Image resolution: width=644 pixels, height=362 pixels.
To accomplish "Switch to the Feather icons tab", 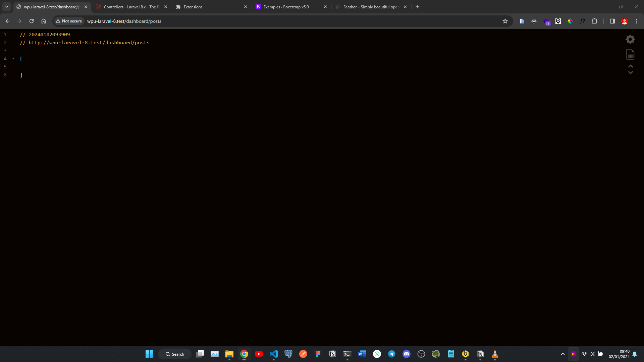I will 369,7.
